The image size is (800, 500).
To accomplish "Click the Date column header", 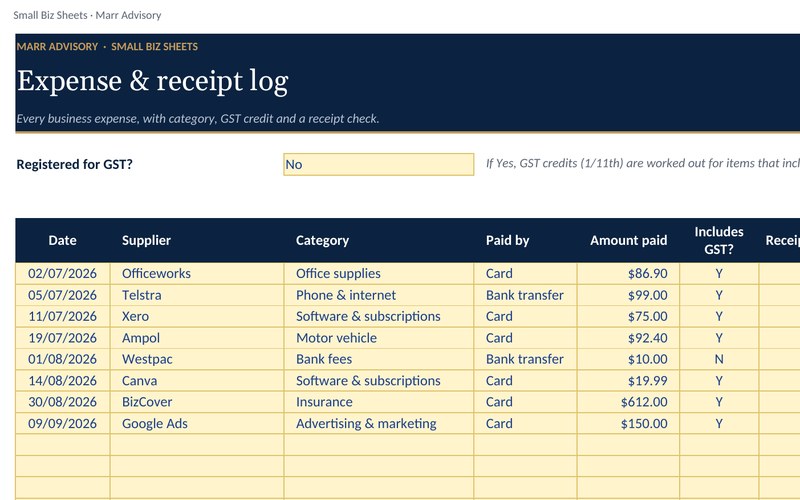I will (x=63, y=240).
